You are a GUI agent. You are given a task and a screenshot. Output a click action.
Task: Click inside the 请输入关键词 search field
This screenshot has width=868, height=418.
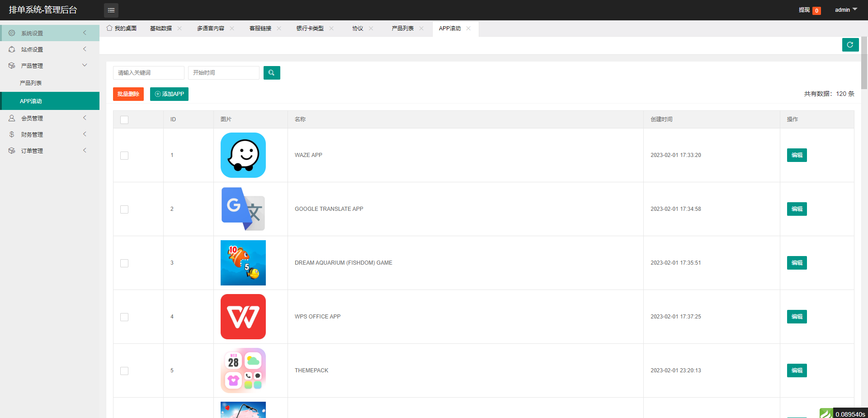tap(148, 72)
